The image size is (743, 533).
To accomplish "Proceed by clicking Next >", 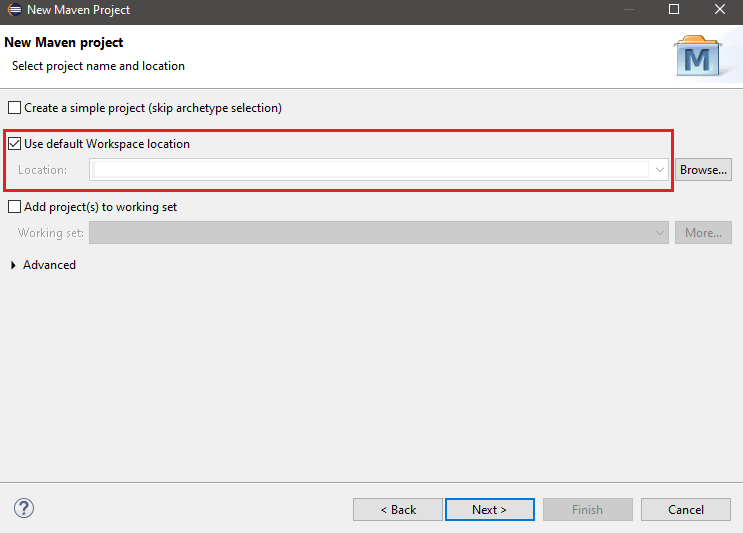I will (x=489, y=509).
